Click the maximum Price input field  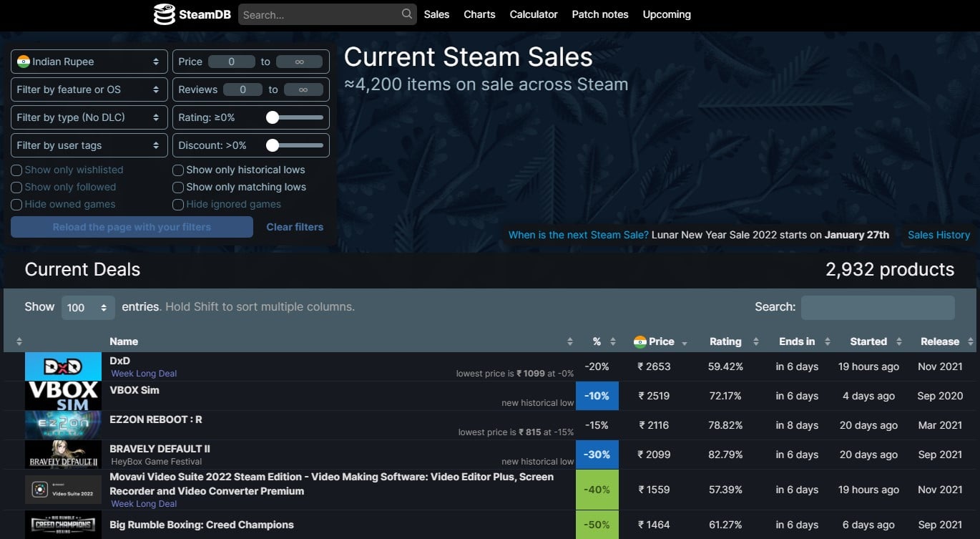pos(299,62)
